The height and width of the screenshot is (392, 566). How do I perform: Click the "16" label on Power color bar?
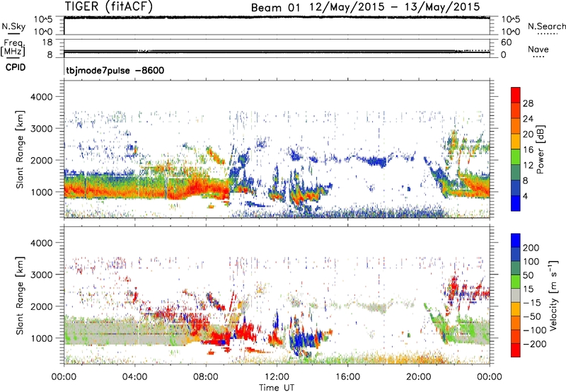click(528, 150)
